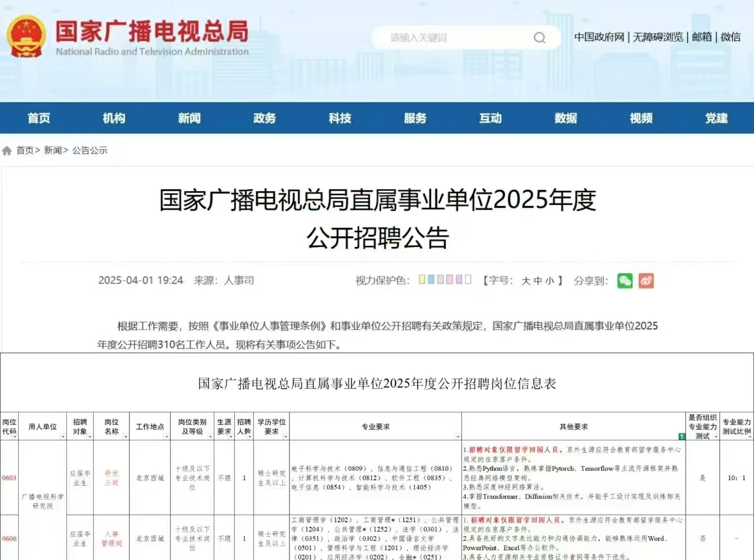This screenshot has width=754, height=560.
Task: Click the national emblem logo icon
Action: [x=26, y=36]
